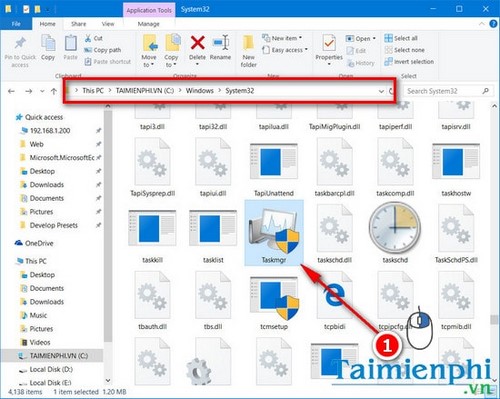Click Invert selection
This screenshot has height=399, width=500.
[x=409, y=62]
